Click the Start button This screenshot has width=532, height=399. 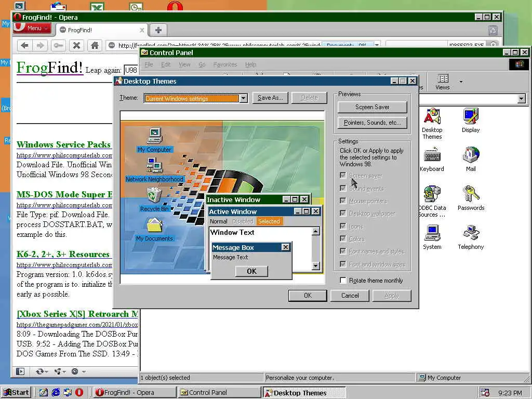click(16, 393)
